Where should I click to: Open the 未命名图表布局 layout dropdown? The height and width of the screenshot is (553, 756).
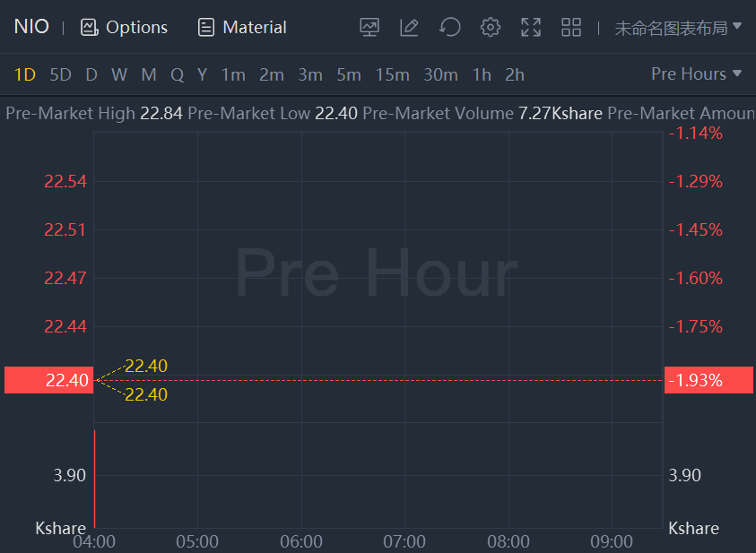coord(678,27)
